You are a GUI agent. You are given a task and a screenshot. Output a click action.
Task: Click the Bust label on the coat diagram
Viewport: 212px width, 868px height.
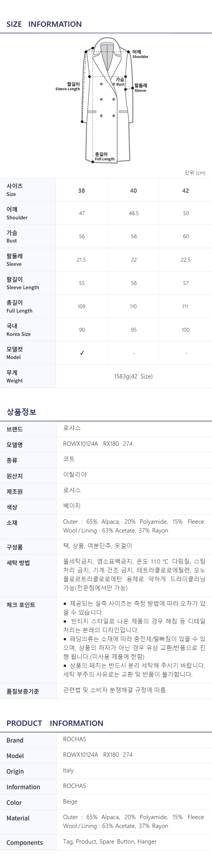tap(120, 82)
